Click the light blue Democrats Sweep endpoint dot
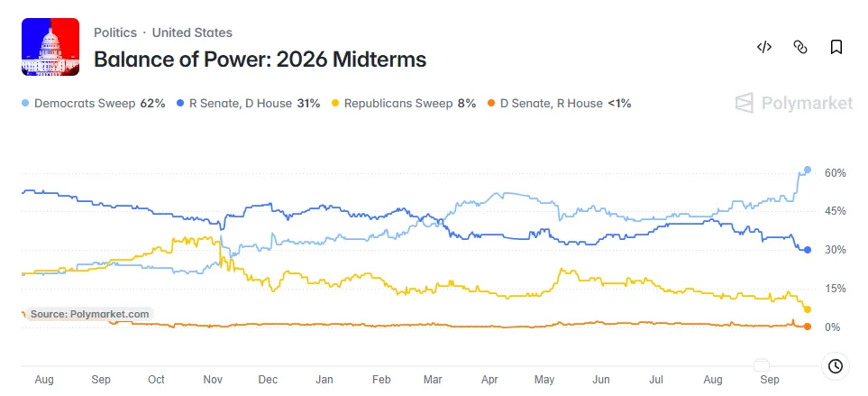The image size is (868, 396). pos(808,170)
